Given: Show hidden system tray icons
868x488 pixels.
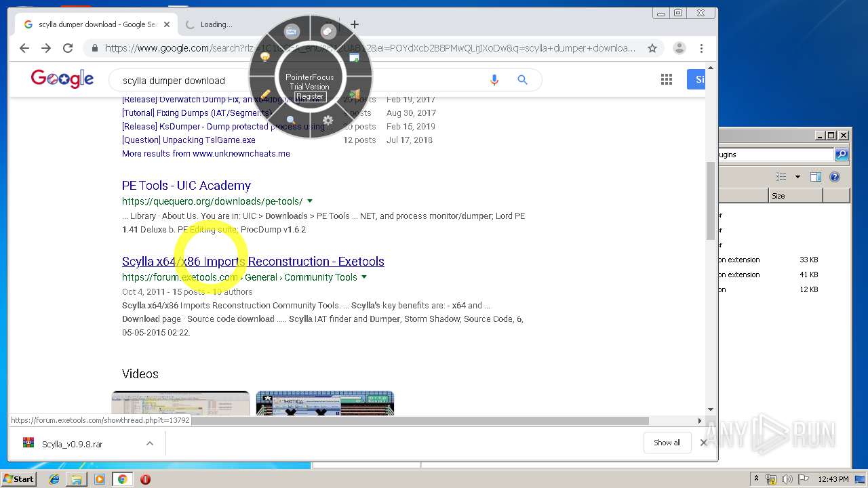Looking at the screenshot, I should click(x=757, y=479).
